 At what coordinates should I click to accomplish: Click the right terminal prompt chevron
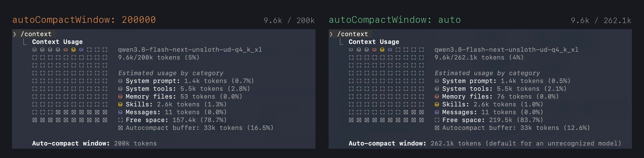click(331, 34)
